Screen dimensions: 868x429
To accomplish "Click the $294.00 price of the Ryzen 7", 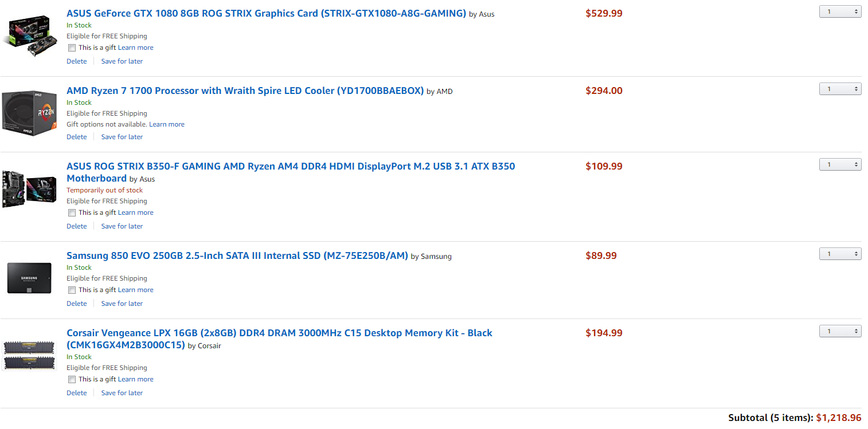I will (604, 90).
